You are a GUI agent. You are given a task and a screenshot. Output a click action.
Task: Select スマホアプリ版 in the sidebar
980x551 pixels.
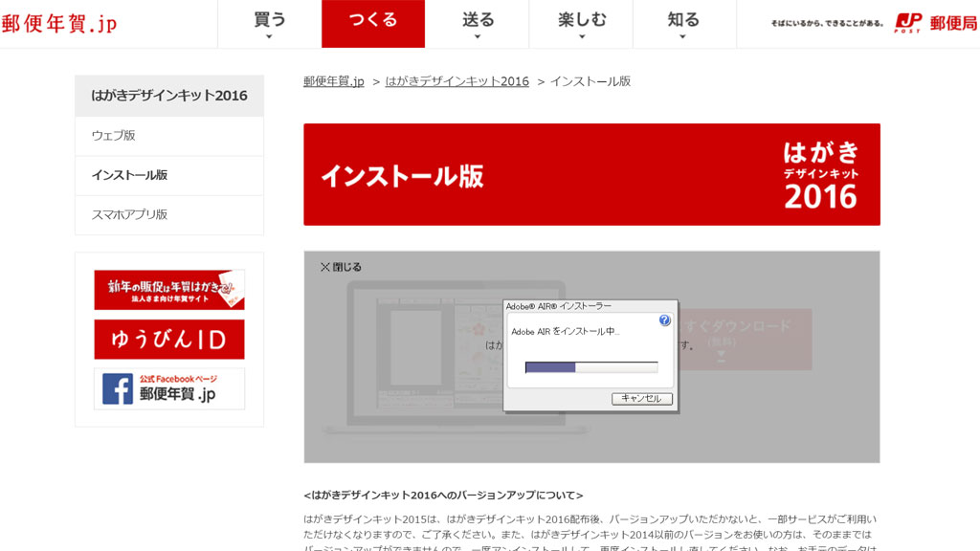[x=169, y=215]
